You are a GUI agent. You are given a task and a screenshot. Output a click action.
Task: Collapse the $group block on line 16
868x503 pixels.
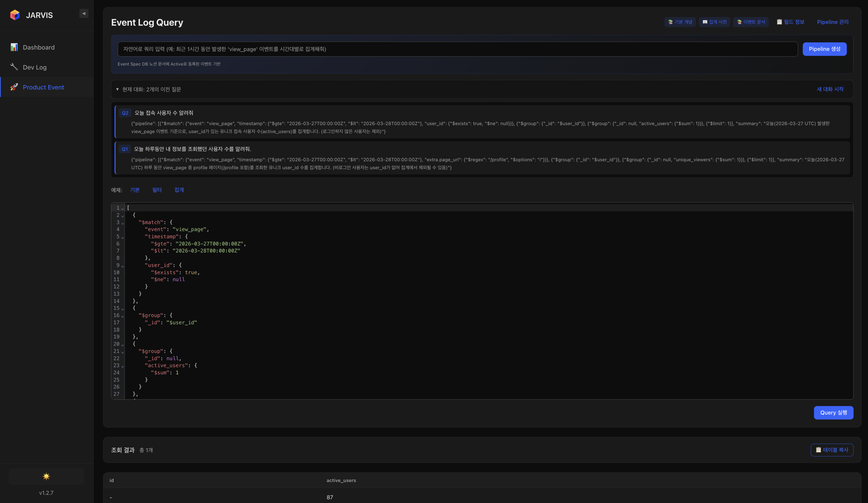click(x=122, y=316)
